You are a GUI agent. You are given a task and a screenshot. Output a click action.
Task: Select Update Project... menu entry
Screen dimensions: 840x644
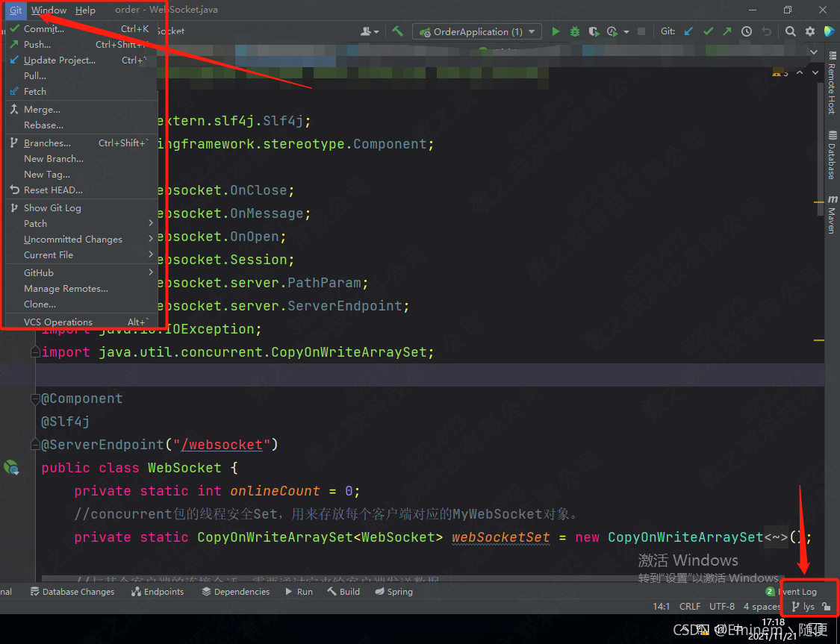(x=81, y=60)
